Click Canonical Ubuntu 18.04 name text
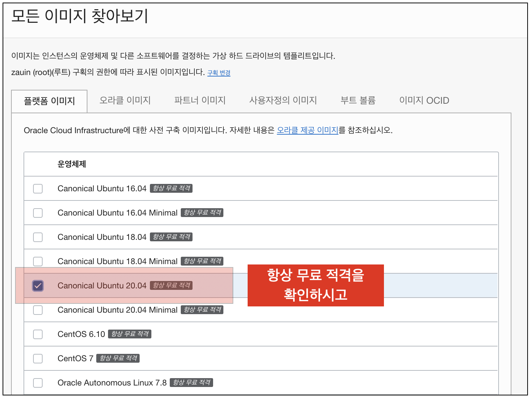This screenshot has width=532, height=398. 102,237
